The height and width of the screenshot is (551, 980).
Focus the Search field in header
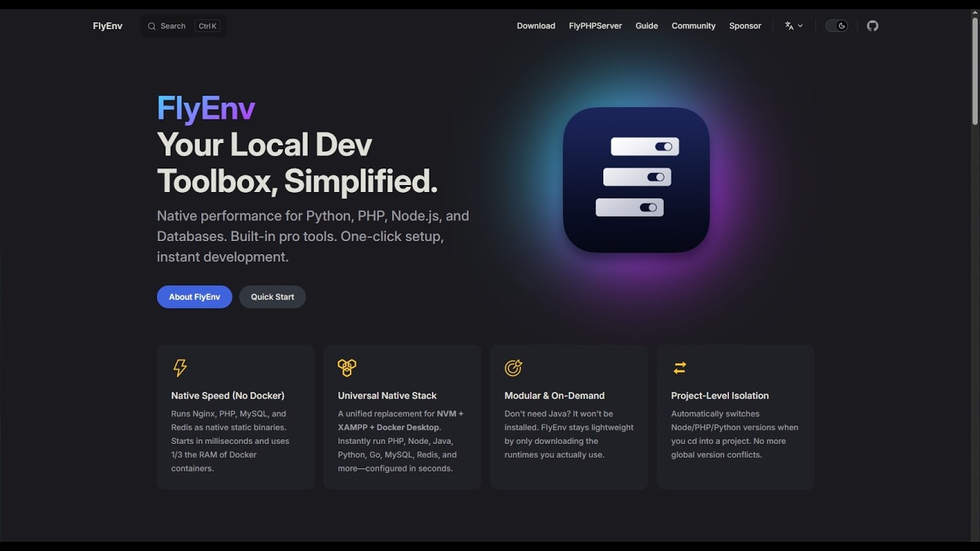(x=183, y=26)
